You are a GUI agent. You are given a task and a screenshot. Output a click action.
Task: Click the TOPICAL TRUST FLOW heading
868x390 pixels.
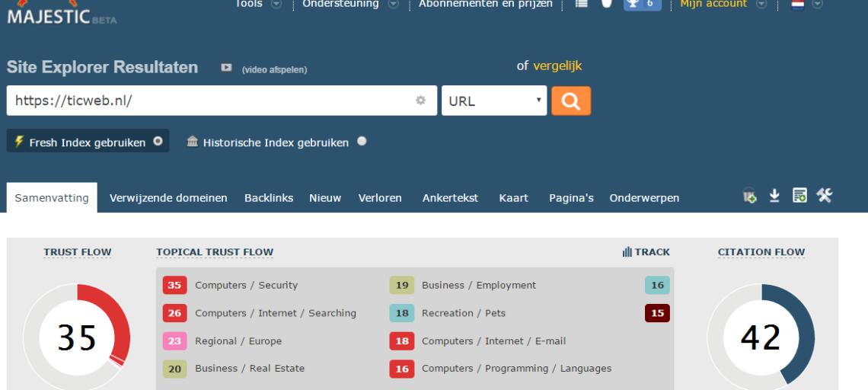[x=215, y=252]
